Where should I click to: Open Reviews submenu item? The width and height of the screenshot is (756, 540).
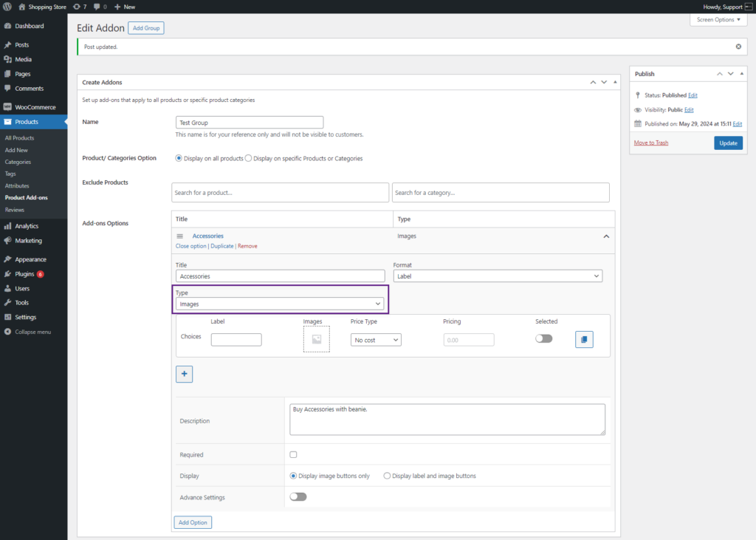tap(15, 210)
